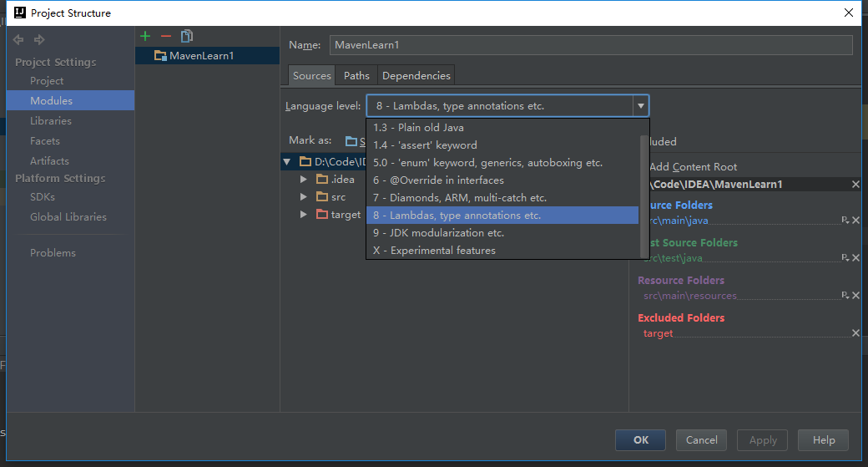Image resolution: width=868 pixels, height=467 pixels.
Task: Confirm with OK button
Action: (x=640, y=440)
